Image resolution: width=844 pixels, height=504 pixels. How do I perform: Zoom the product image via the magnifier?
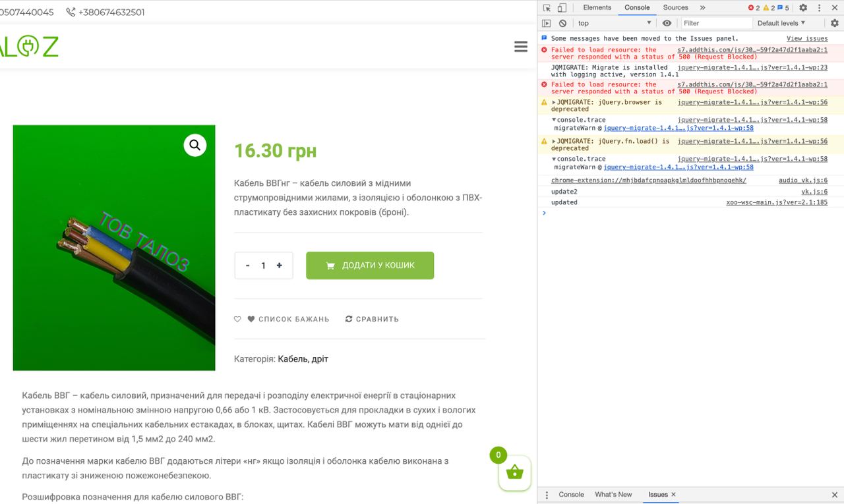[x=195, y=145]
